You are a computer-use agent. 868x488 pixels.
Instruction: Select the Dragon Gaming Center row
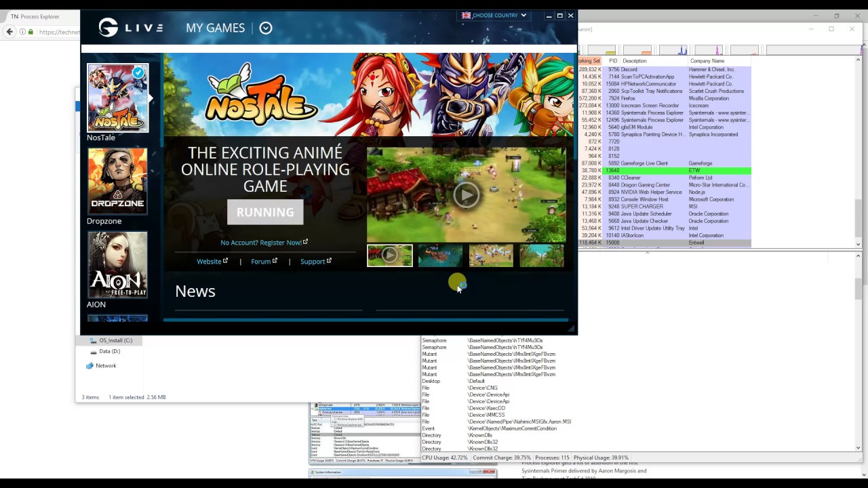tap(665, 185)
